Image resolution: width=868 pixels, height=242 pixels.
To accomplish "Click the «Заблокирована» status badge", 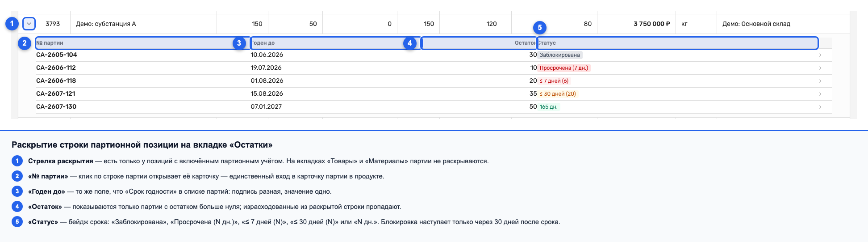I will [560, 55].
